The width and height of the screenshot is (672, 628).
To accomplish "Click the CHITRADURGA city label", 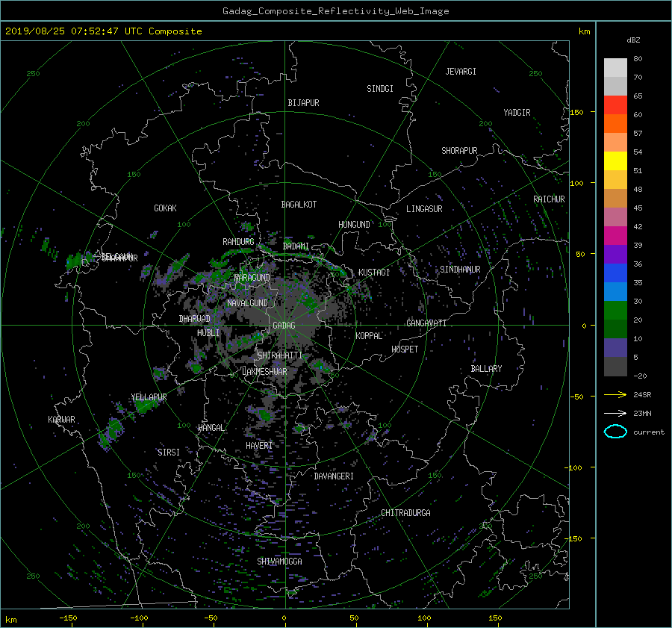I will tap(405, 513).
